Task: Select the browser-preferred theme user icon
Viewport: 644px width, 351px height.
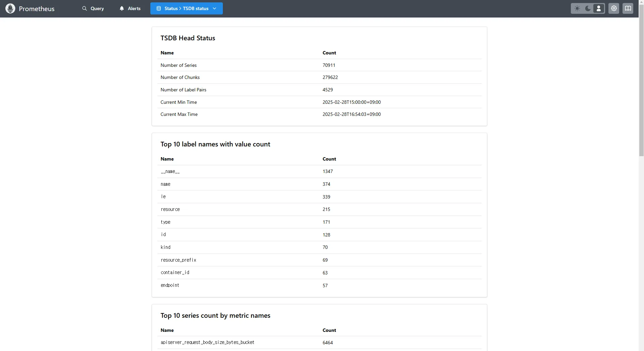Action: [599, 8]
